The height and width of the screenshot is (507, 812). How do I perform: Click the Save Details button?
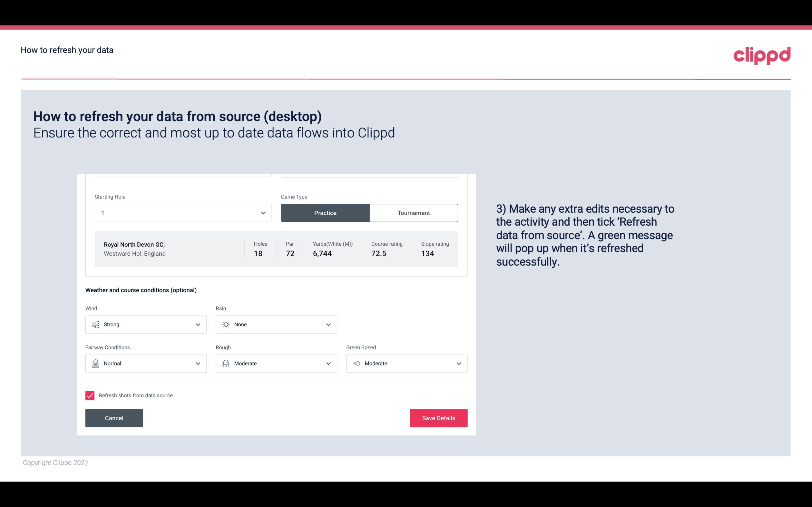[438, 418]
